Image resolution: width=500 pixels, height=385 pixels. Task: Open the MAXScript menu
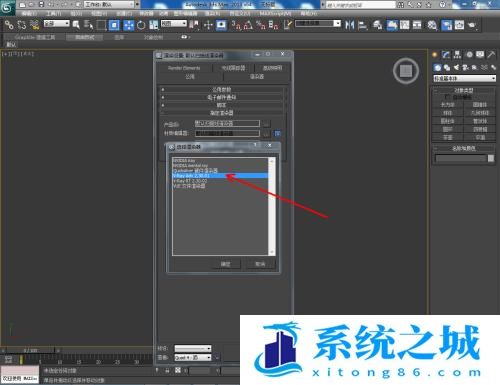[275, 13]
